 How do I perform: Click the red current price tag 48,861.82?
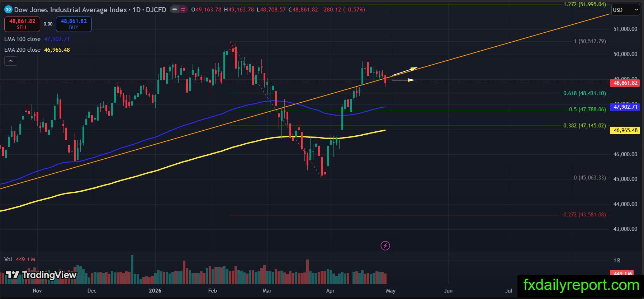(625, 83)
